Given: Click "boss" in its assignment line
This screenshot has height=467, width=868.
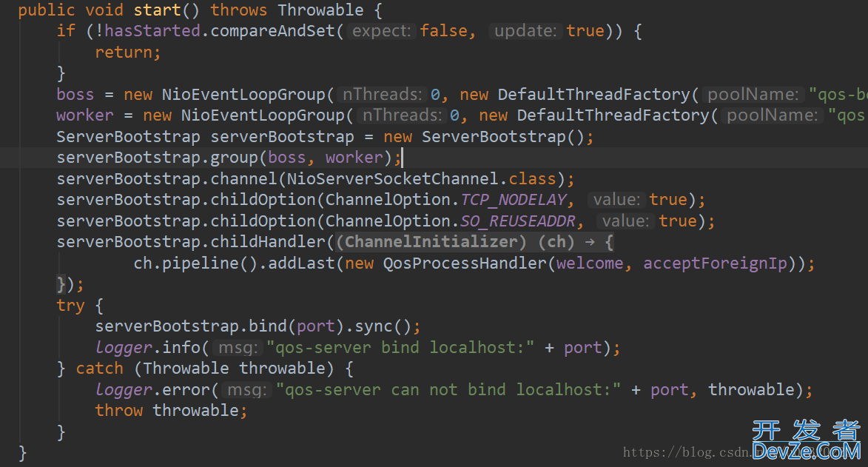Looking at the screenshot, I should [75, 95].
